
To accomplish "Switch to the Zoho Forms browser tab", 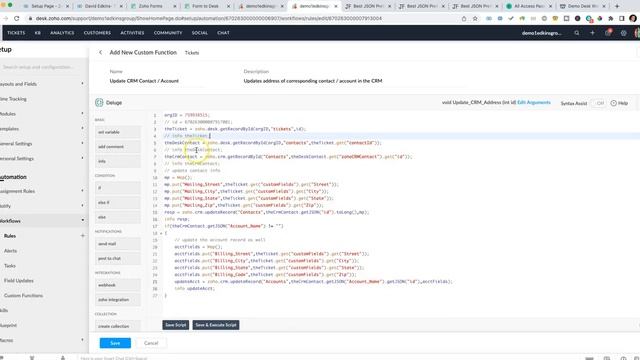I will (x=152, y=6).
